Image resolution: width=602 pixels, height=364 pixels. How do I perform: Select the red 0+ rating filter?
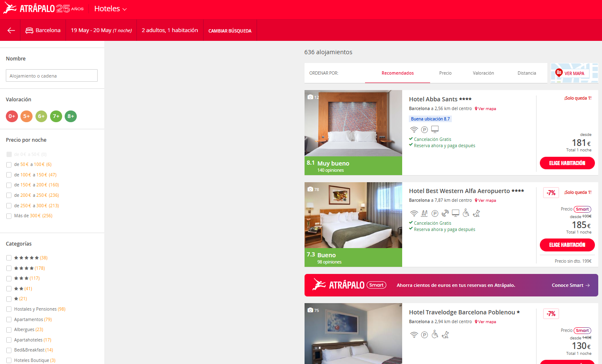[x=12, y=116]
